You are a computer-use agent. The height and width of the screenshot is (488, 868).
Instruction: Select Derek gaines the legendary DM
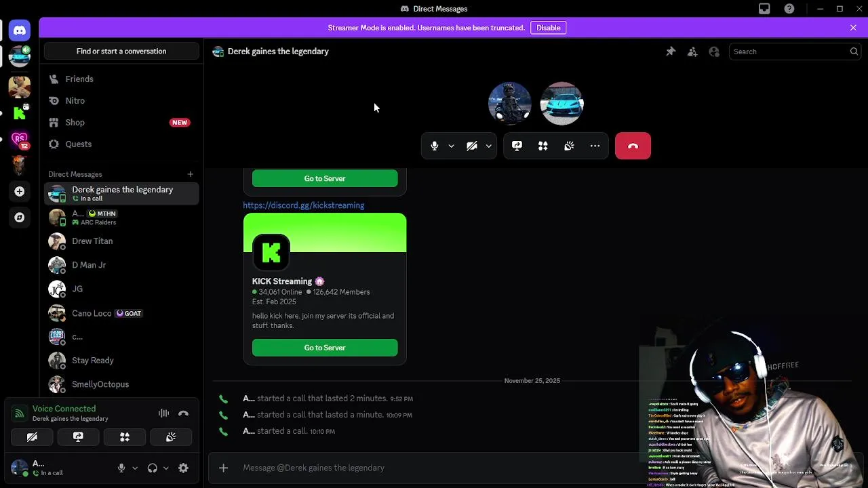121,193
